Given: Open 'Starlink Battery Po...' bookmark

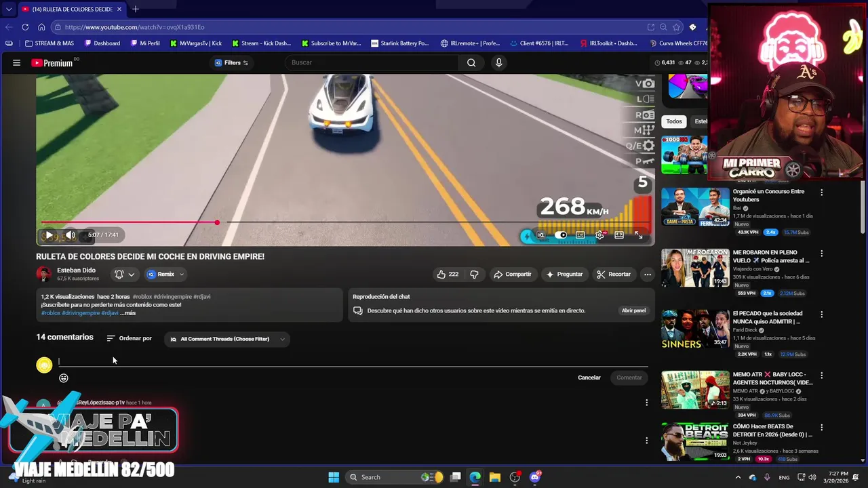Looking at the screenshot, I should click(x=400, y=43).
